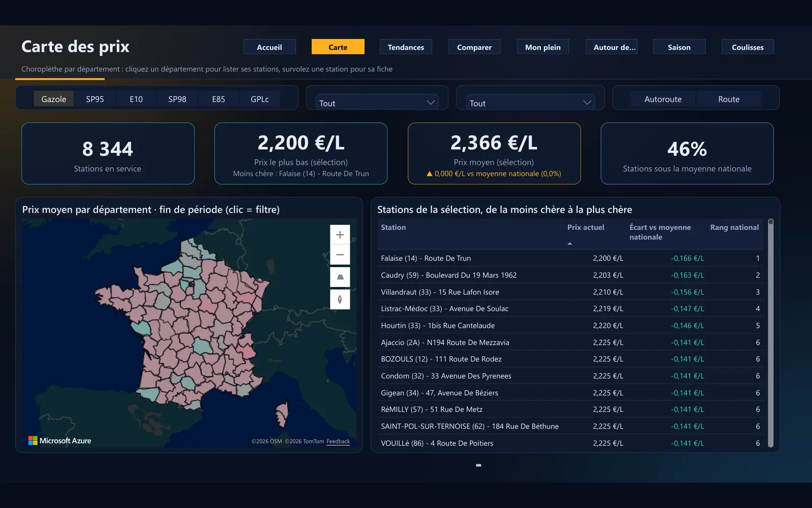Click the sort arrow under Prix actuel
Image resolution: width=812 pixels, height=508 pixels.
570,244
